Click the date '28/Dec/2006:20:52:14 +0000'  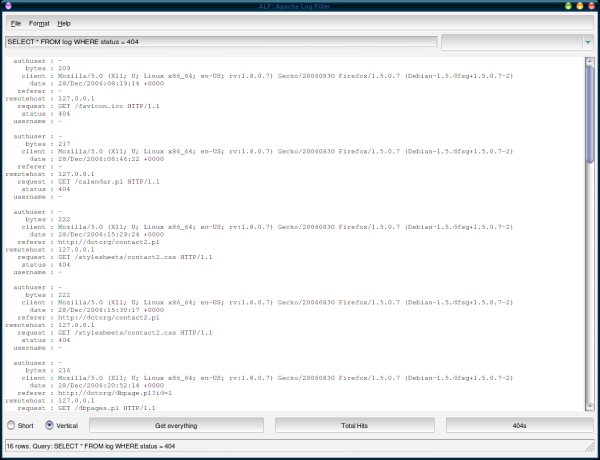[111, 385]
